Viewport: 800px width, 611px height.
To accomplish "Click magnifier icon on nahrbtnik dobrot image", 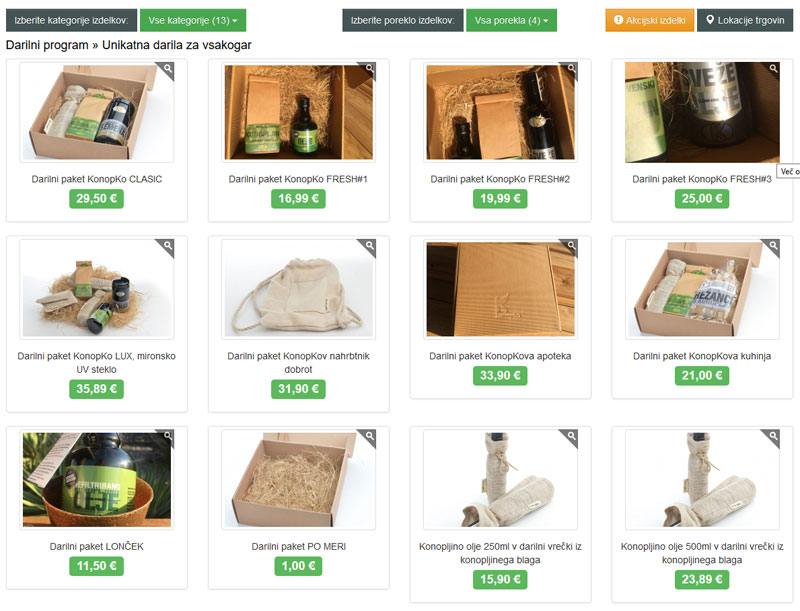I will pyautogui.click(x=369, y=246).
